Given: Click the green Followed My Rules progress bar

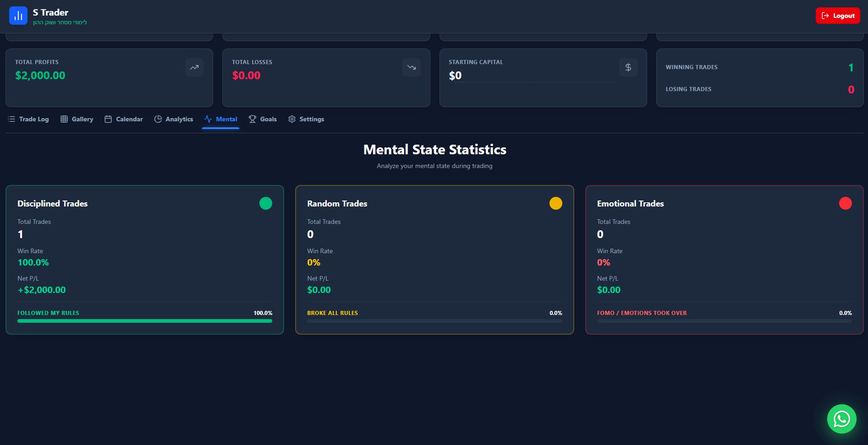Looking at the screenshot, I should pos(145,321).
